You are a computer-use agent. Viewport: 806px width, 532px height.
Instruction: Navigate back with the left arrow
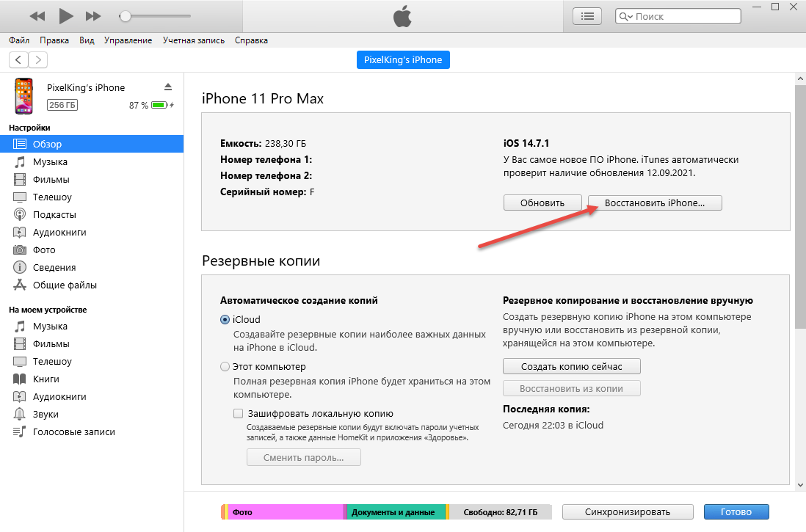click(x=18, y=59)
